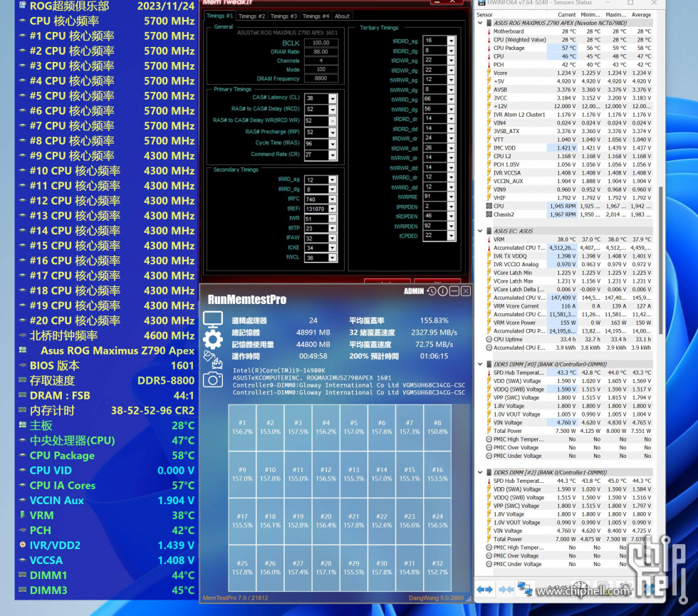Open the network computers icon in HWiNFO toolbar
698x616 pixels.
pos(524,589)
